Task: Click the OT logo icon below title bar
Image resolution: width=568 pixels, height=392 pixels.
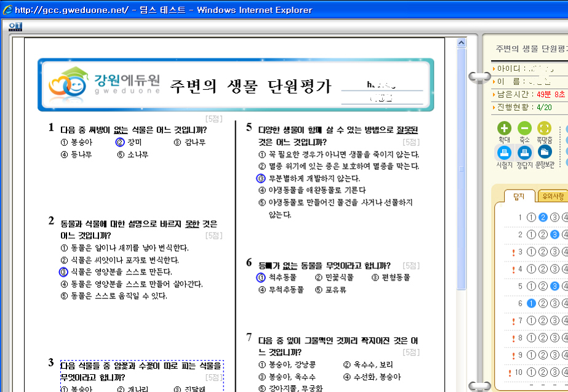Action: (x=15, y=26)
